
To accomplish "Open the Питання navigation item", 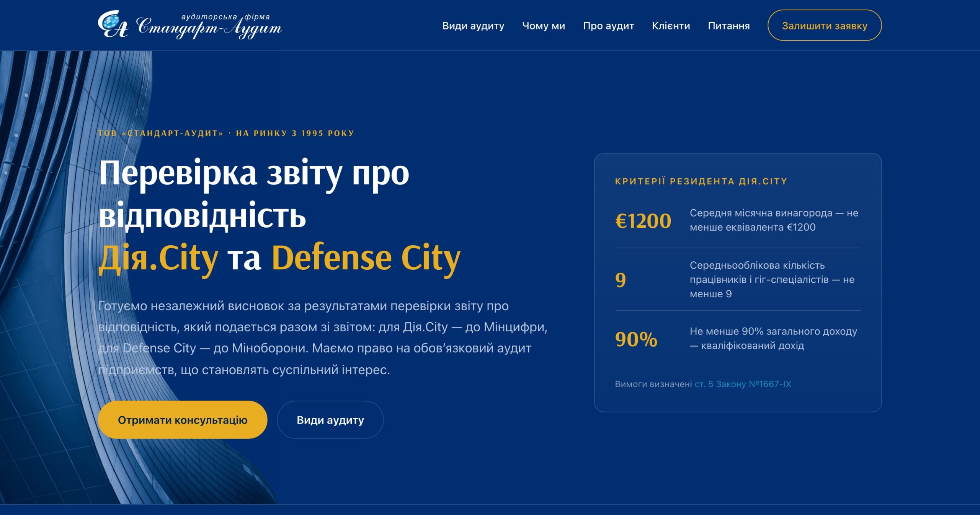I will coord(728,26).
